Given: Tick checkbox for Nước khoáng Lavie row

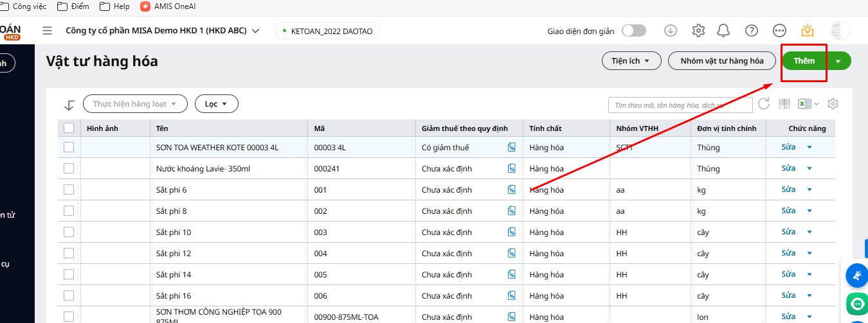Looking at the screenshot, I should click(69, 168).
